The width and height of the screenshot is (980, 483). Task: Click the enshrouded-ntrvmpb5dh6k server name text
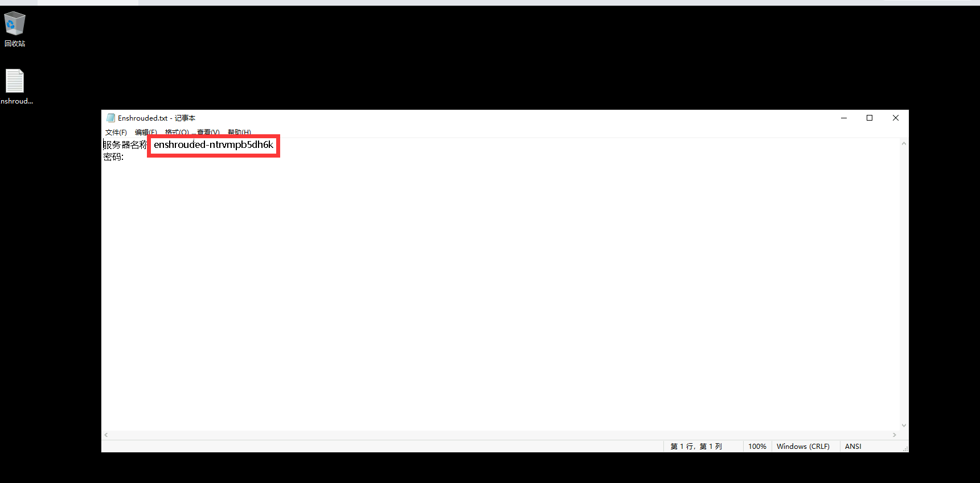tap(214, 145)
